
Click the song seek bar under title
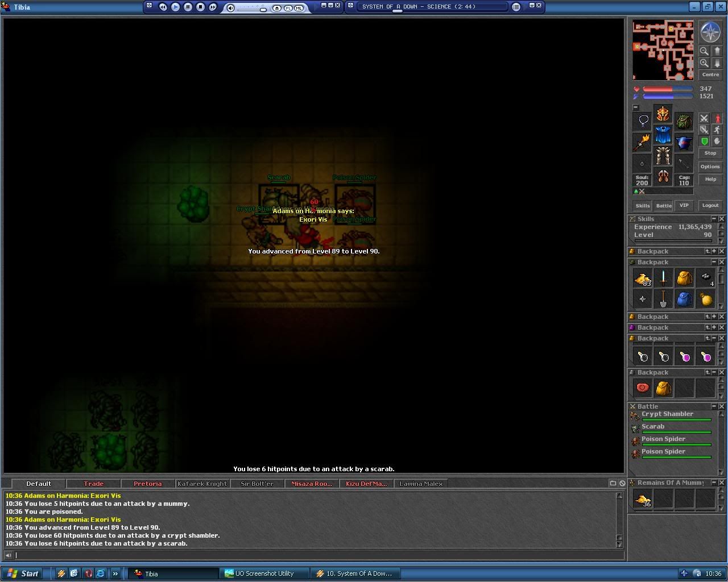click(432, 11)
